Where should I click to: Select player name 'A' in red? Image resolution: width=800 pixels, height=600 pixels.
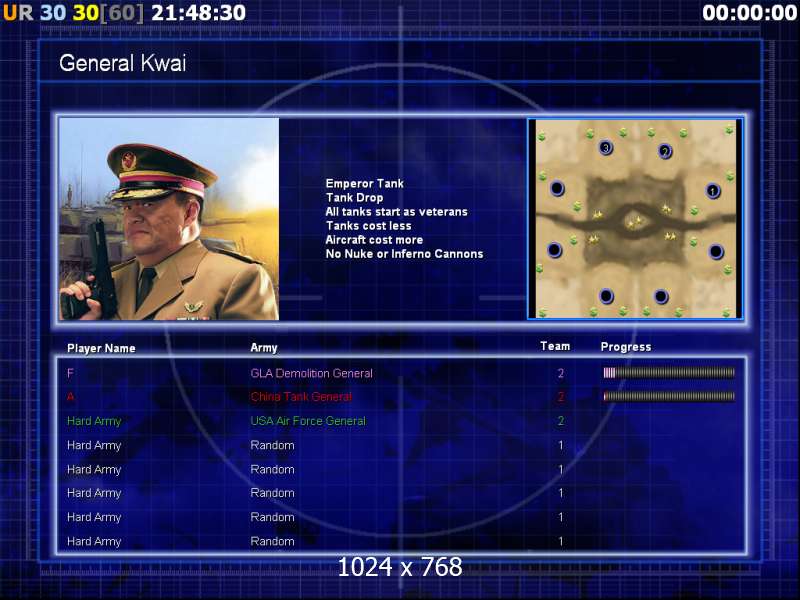click(70, 396)
